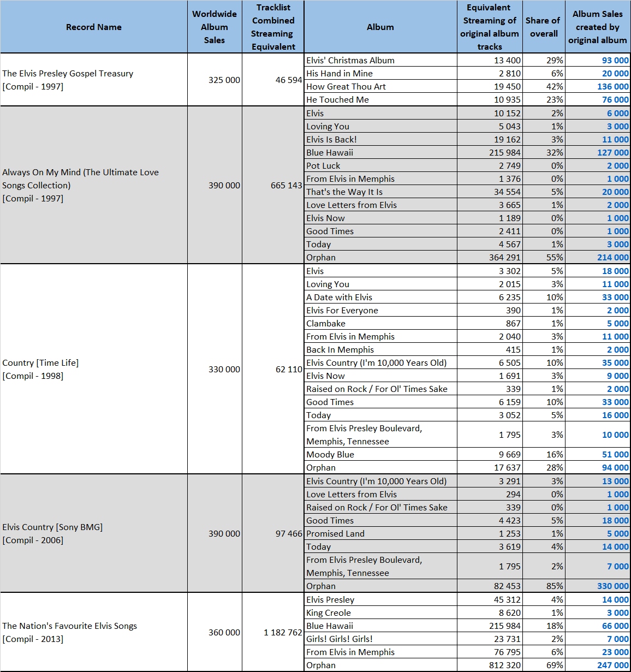Select the 42% share value
Screen dimensions: 631x672
[x=544, y=86]
